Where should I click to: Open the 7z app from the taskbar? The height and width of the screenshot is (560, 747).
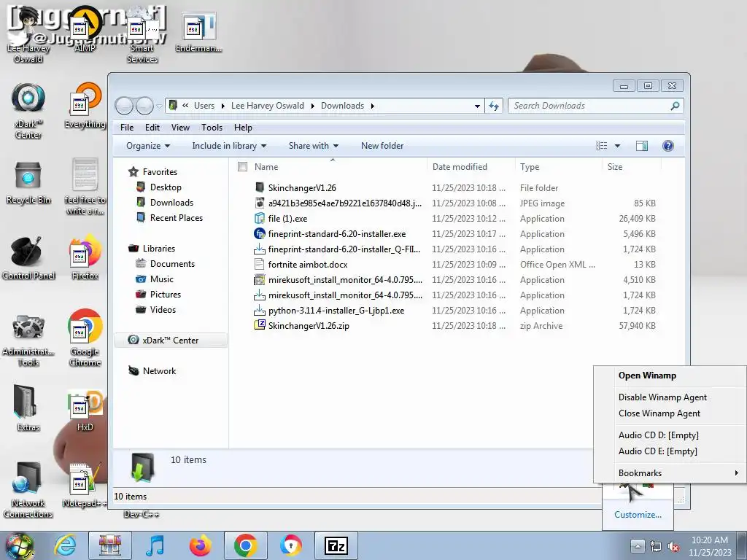[x=336, y=545]
